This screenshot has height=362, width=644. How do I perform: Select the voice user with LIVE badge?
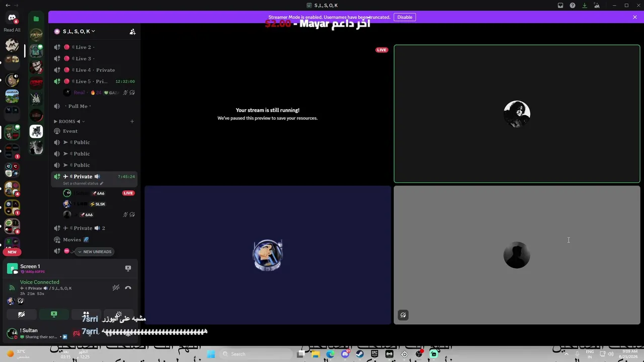(x=98, y=193)
